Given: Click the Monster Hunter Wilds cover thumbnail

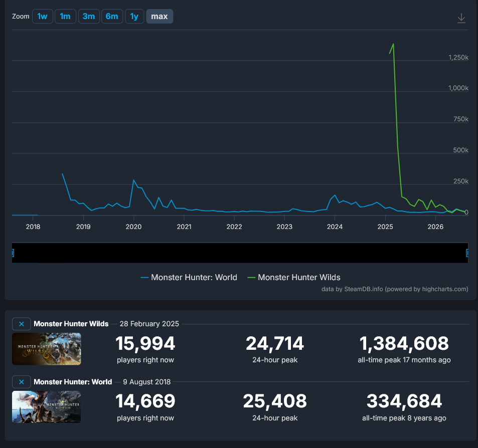Looking at the screenshot, I should pyautogui.click(x=46, y=349).
